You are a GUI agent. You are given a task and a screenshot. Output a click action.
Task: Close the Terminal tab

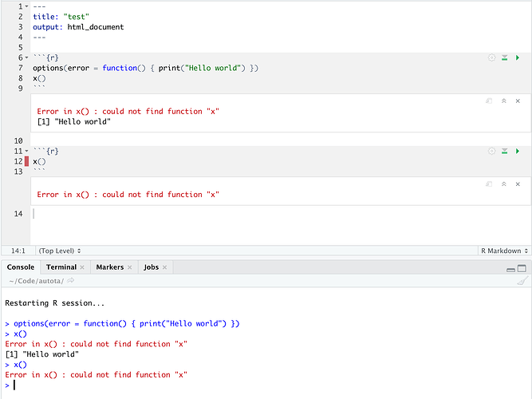click(x=82, y=267)
